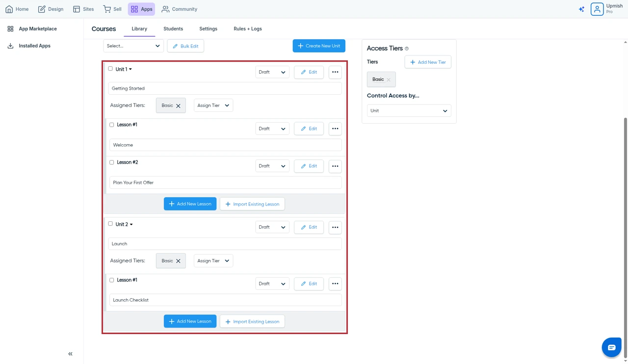Collapse the sidebar with the double-chevron icon
Viewport: 628px width, 364px height.
tap(70, 354)
